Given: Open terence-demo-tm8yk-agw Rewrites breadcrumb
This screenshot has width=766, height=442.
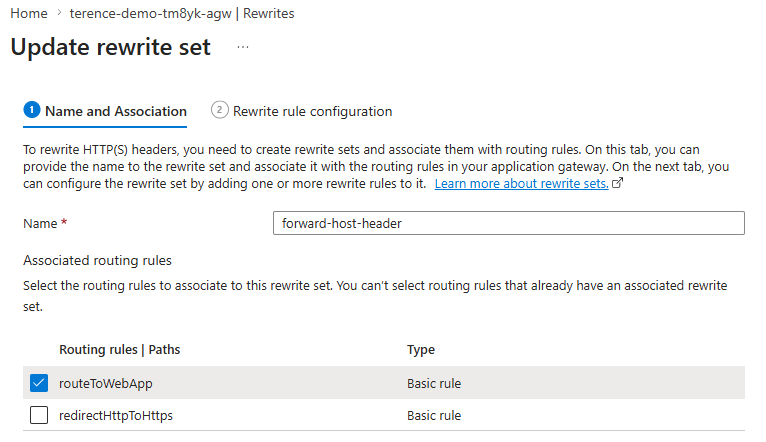Looking at the screenshot, I should click(182, 13).
